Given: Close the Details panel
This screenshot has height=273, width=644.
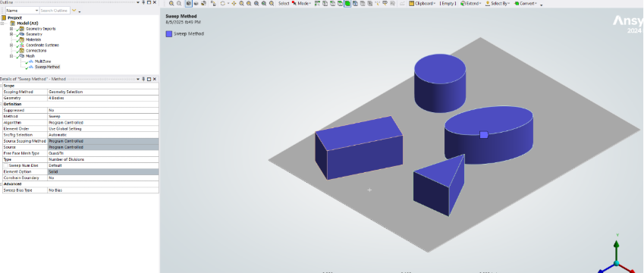Looking at the screenshot, I should [x=155, y=79].
